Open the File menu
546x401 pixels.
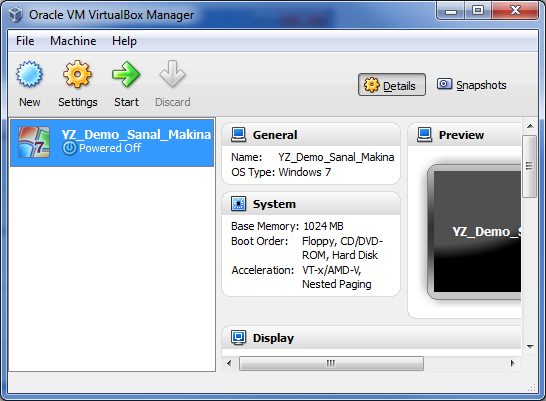(x=25, y=41)
